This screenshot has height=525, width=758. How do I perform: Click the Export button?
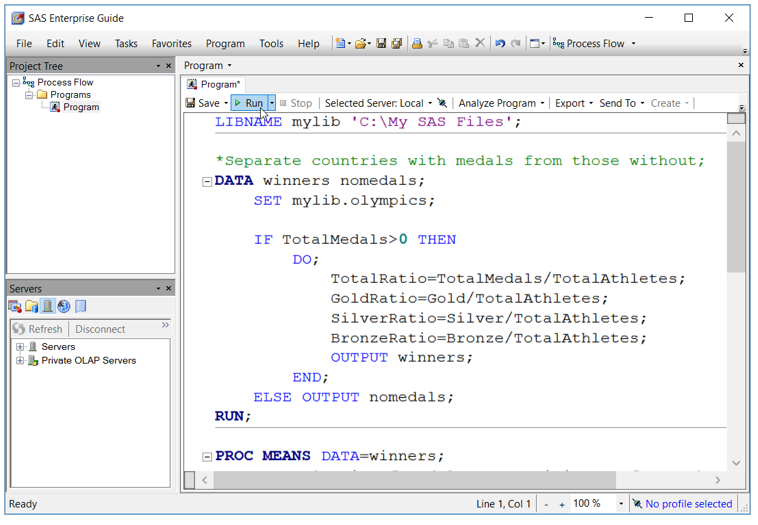(x=570, y=103)
